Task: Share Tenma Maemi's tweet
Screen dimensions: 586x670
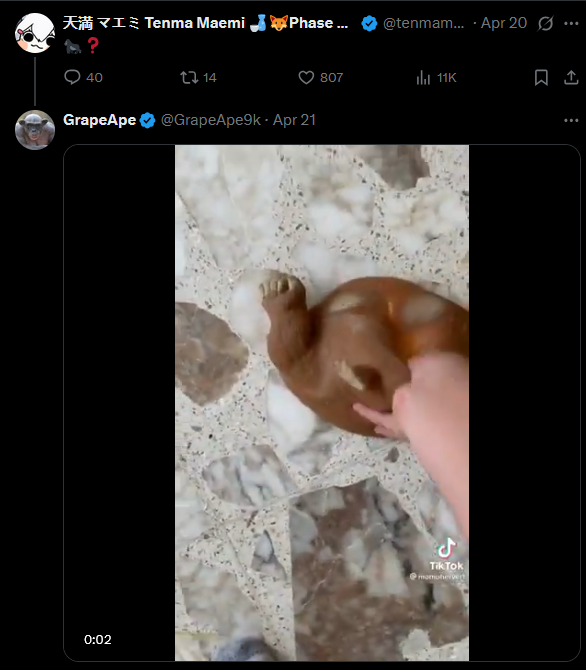Action: [x=571, y=77]
